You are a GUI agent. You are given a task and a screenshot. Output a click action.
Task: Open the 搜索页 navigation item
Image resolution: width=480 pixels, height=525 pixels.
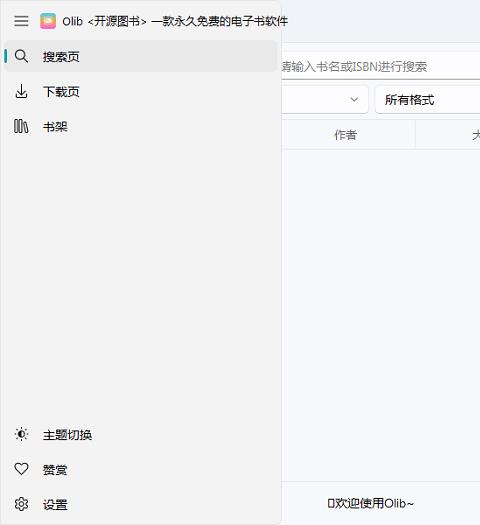coord(141,56)
